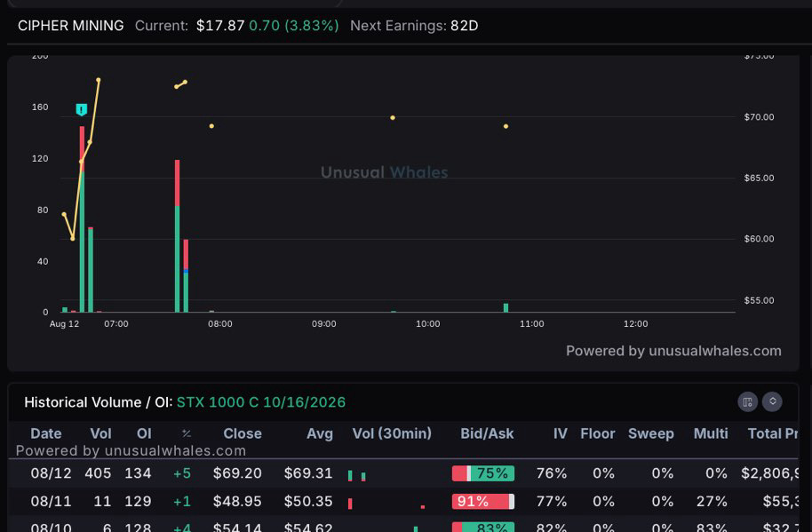Open the column layout icon in table header
812x532 pixels.
[x=747, y=402]
